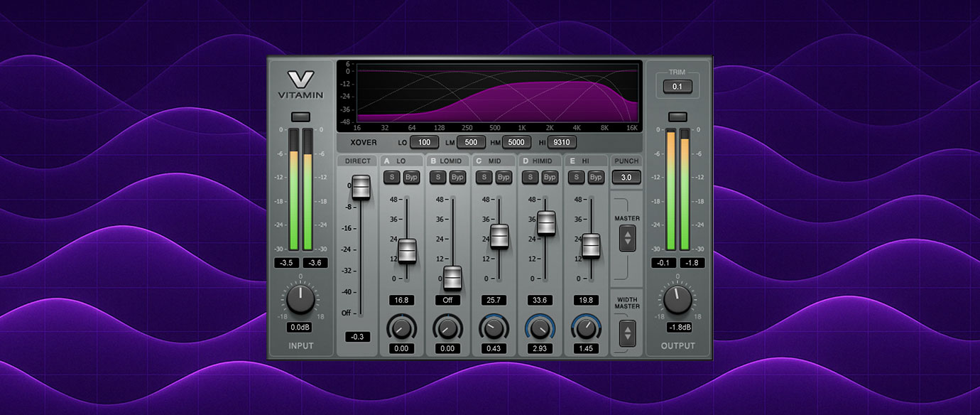Click the DIRECT fader handle
This screenshot has width=980, height=415.
[361, 187]
